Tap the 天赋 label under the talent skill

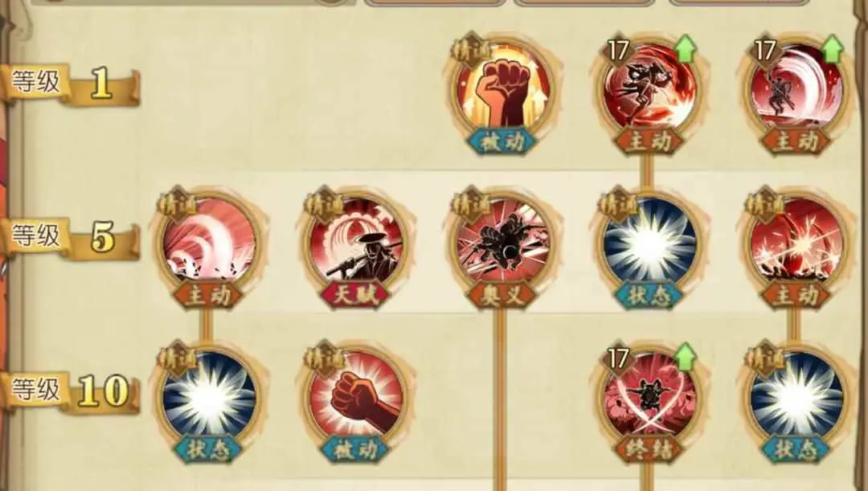(355, 297)
